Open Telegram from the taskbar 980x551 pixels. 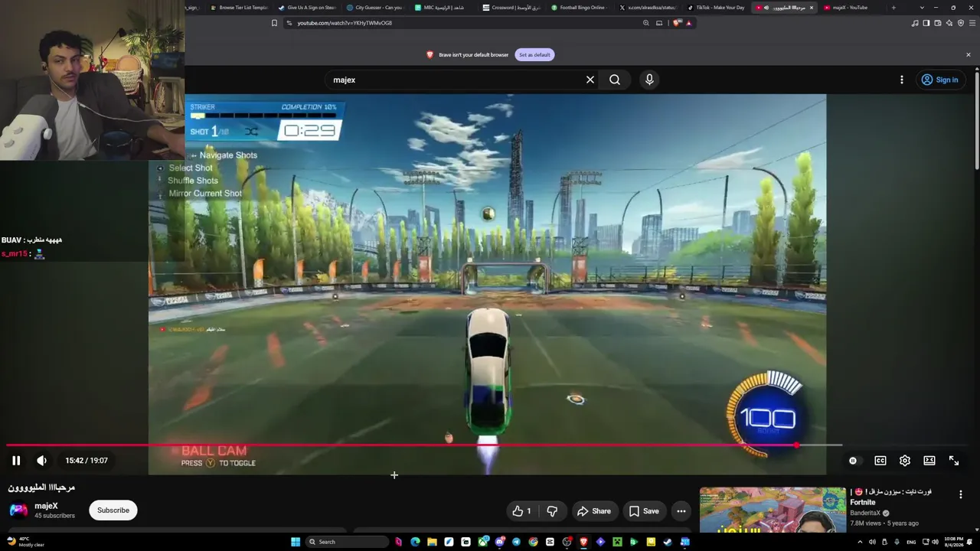click(516, 542)
